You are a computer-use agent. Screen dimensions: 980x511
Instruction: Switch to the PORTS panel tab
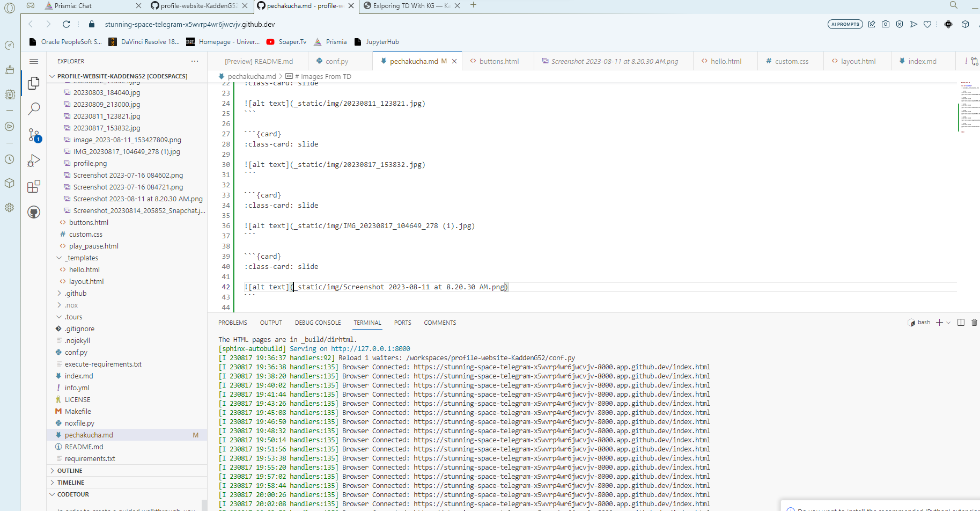[x=402, y=323]
